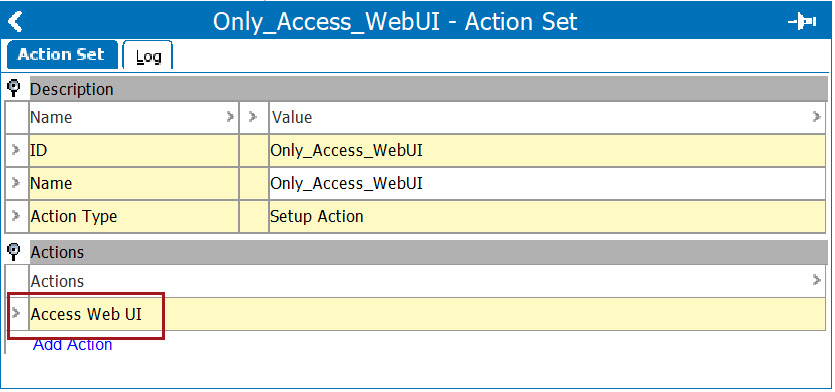The image size is (835, 392).
Task: Click the pin icon in title bar
Action: [x=802, y=22]
